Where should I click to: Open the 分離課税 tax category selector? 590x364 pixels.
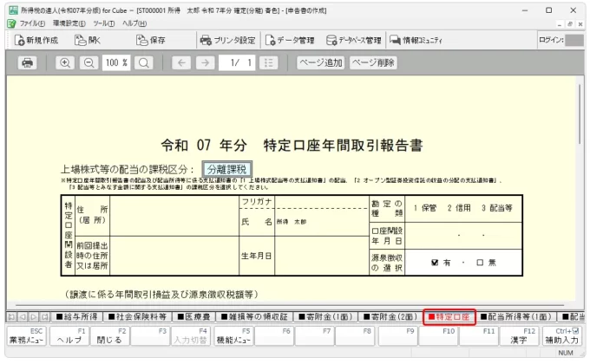click(227, 169)
